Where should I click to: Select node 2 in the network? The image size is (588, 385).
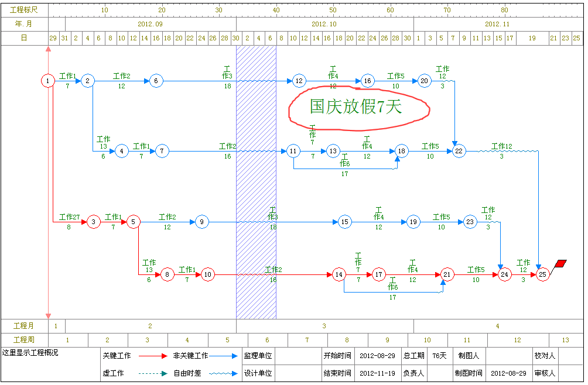click(87, 81)
